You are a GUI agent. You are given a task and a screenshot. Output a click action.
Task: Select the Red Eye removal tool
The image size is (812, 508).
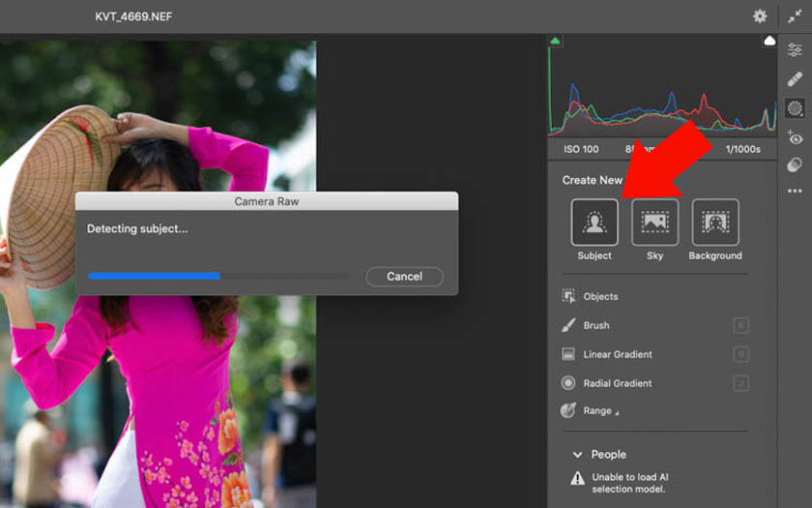tap(795, 137)
